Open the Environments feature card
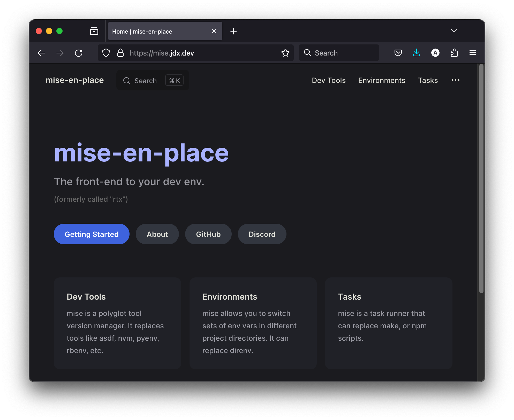This screenshot has width=514, height=420. tap(253, 323)
